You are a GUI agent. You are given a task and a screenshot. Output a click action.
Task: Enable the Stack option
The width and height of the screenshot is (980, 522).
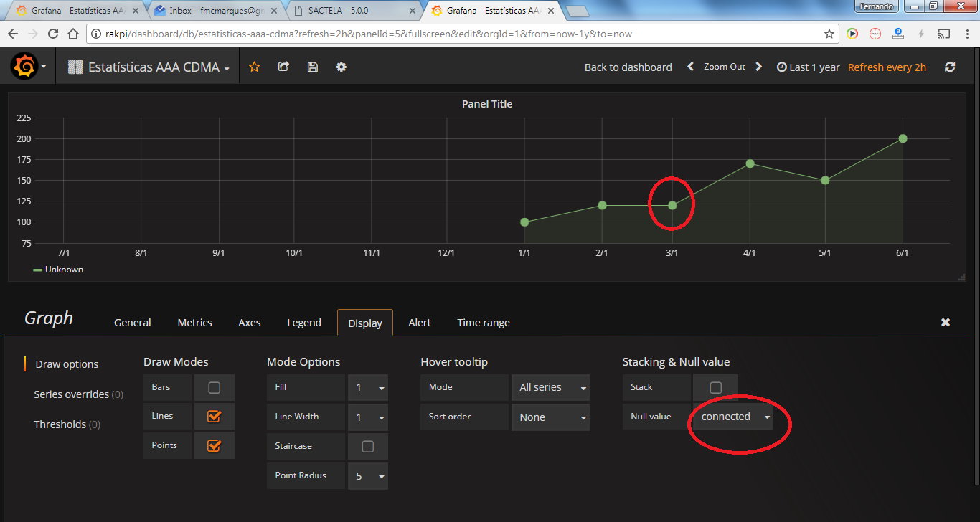pos(715,386)
